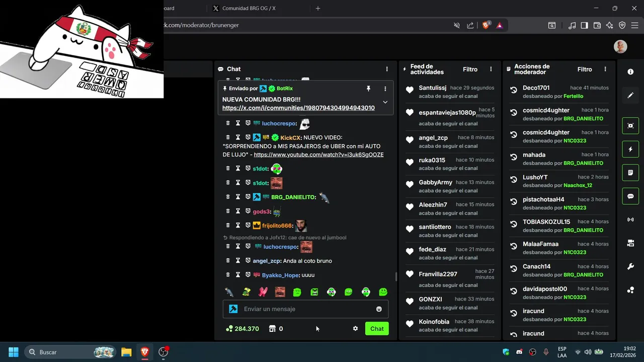Click the address bar URL text
The image size is (644, 362).
[201, 25]
